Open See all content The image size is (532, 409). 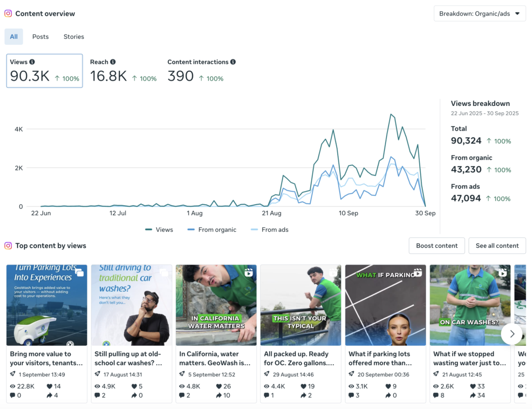tap(497, 245)
